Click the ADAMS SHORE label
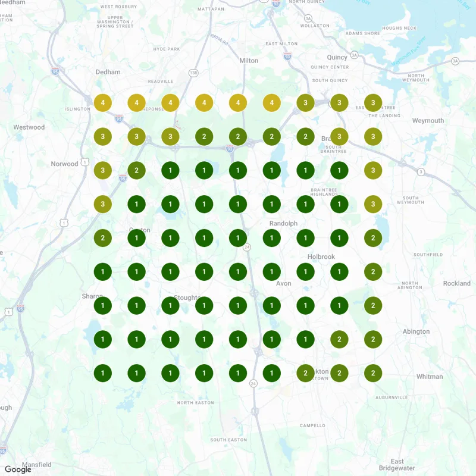Viewport: 476px width, 476px height. [363, 33]
